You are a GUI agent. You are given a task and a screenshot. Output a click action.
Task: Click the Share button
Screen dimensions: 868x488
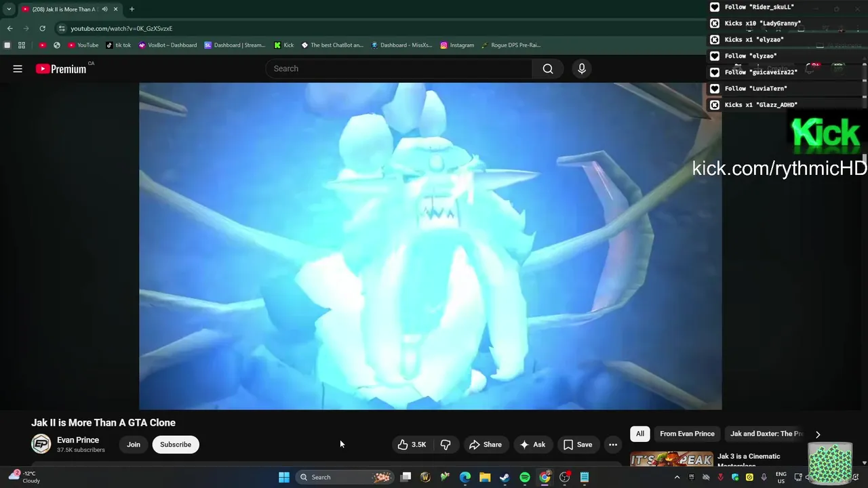tap(486, 445)
